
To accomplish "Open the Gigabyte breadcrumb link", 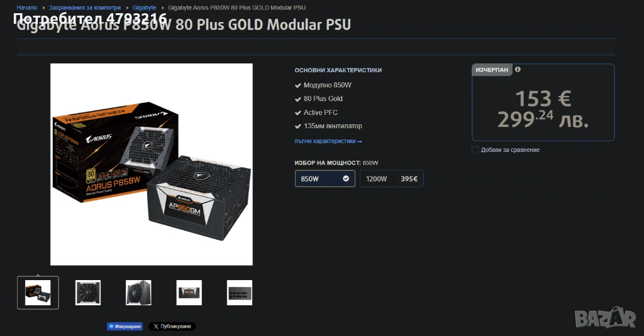I will tap(144, 8).
